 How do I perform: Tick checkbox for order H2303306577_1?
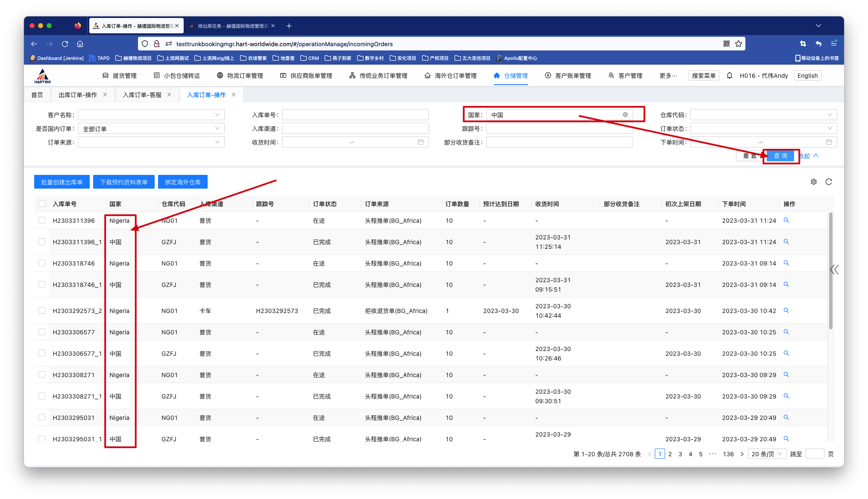(42, 353)
